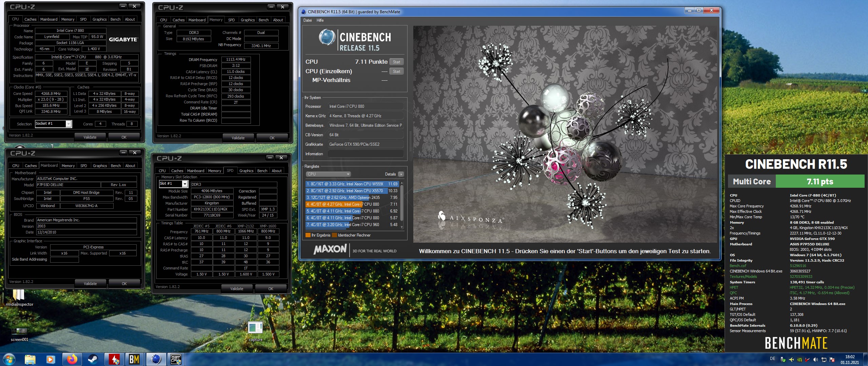Viewport: 868px width, 366px height.
Task: Open the NVIDIA tray icon
Action: (799, 360)
